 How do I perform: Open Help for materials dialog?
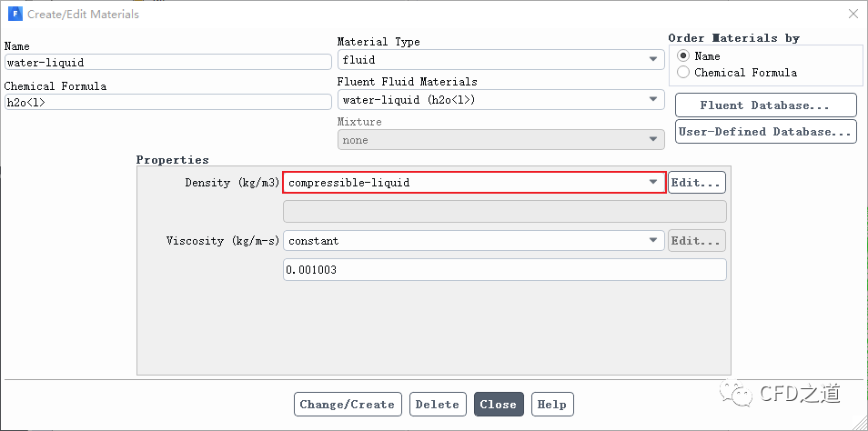pos(551,405)
